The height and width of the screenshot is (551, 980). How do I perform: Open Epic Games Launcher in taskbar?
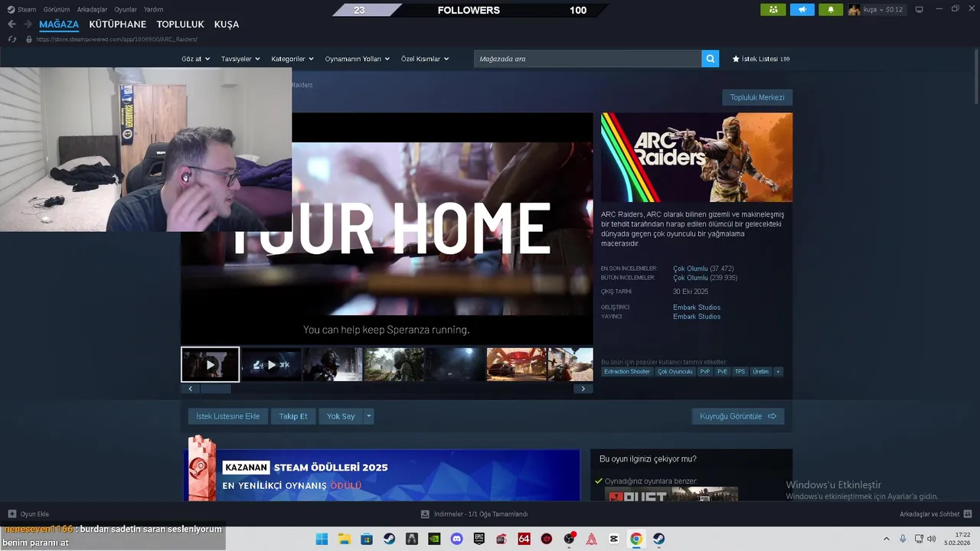tap(479, 539)
